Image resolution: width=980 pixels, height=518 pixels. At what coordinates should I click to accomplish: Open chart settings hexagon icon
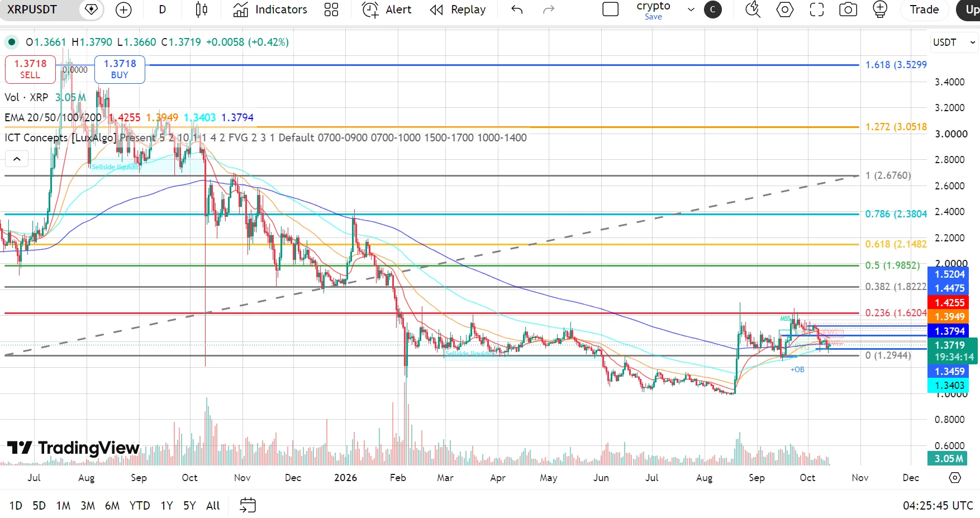pyautogui.click(x=785, y=9)
